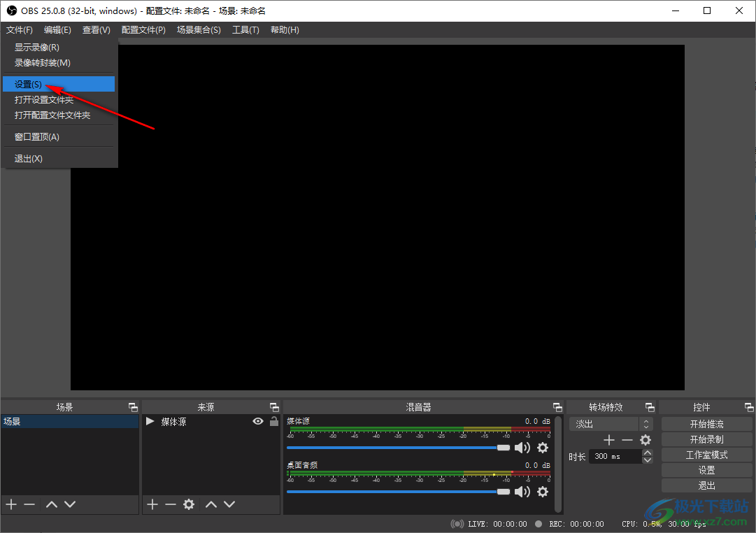The width and height of the screenshot is (756, 533).
Task: Click the add scene plus icon
Action: click(x=11, y=504)
